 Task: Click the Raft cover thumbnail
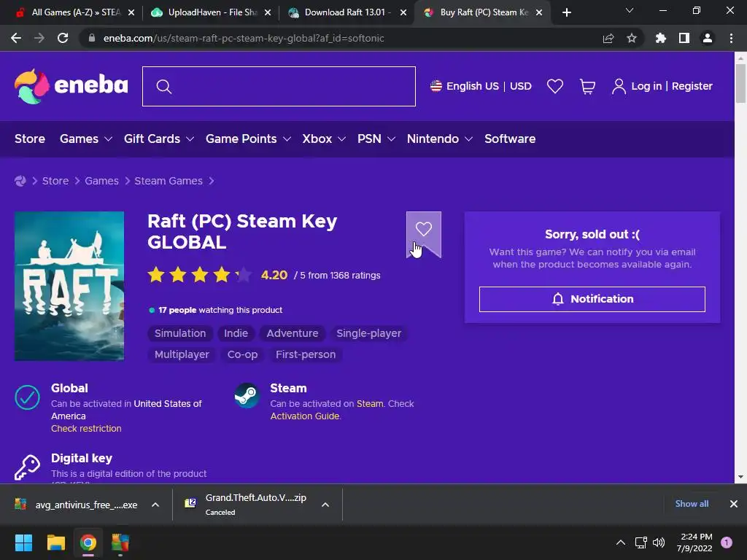[69, 286]
